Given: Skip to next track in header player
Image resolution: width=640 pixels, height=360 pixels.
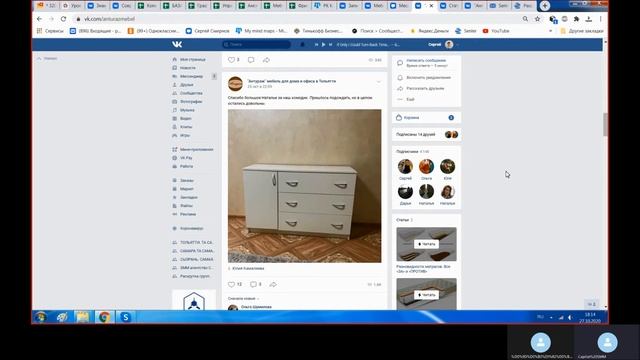Looking at the screenshot, I should [x=330, y=44].
